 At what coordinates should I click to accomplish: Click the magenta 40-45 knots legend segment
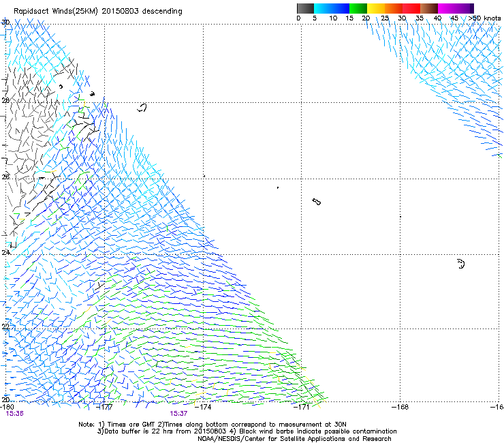(447, 8)
